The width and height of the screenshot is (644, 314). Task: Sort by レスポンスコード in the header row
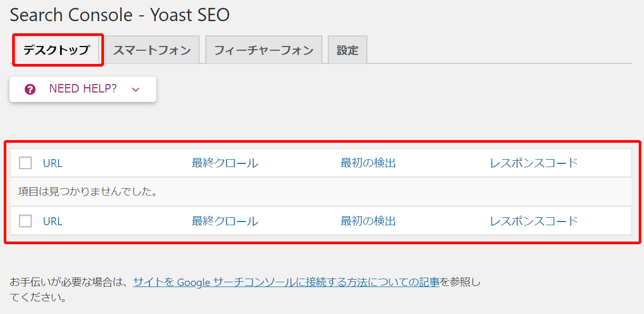534,163
